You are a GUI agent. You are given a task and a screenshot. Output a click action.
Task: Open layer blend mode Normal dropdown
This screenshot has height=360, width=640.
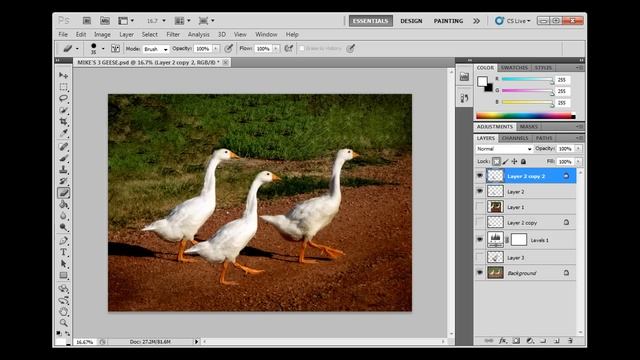[504, 149]
